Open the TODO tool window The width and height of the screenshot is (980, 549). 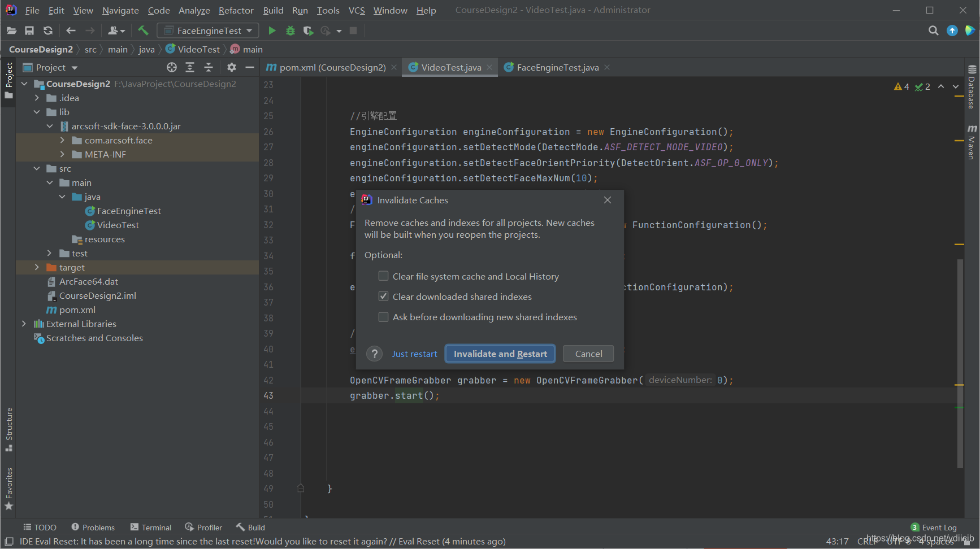tap(40, 528)
